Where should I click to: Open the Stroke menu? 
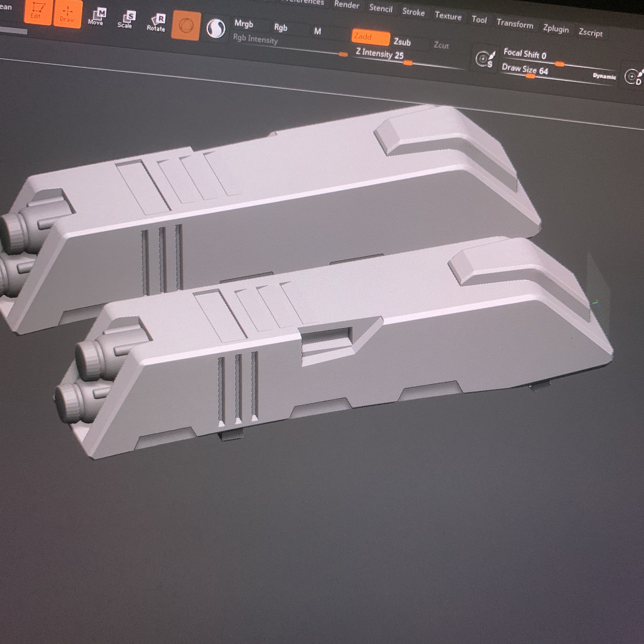pyautogui.click(x=413, y=12)
